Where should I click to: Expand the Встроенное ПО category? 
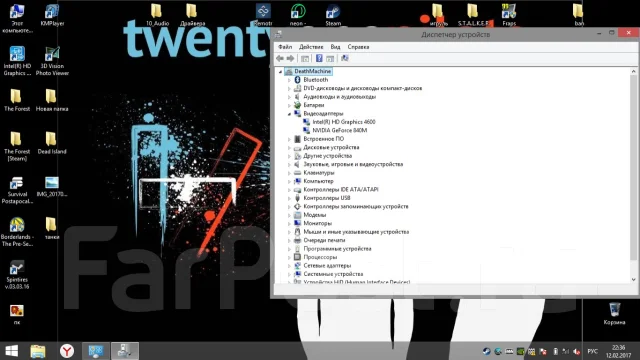coord(289,139)
